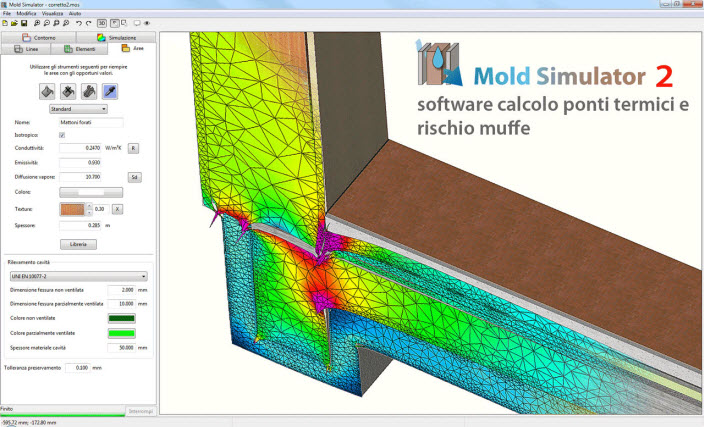This screenshot has width=704, height=427.
Task: Select the third bucket fill tool
Action: [x=89, y=92]
